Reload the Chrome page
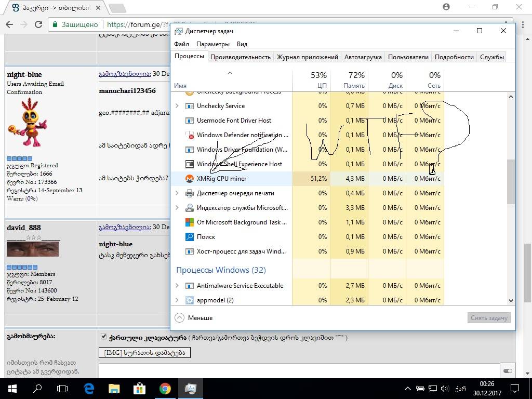The width and height of the screenshot is (532, 399). tap(38, 24)
